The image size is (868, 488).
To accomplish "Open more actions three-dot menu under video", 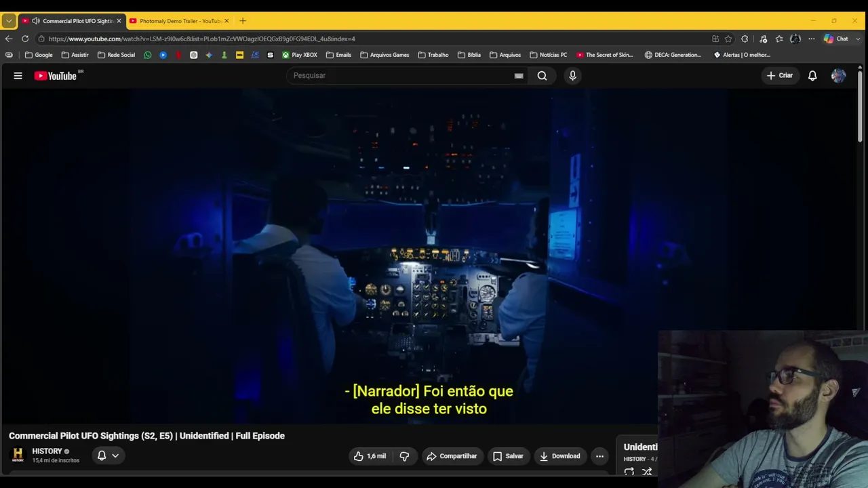I will click(x=599, y=456).
